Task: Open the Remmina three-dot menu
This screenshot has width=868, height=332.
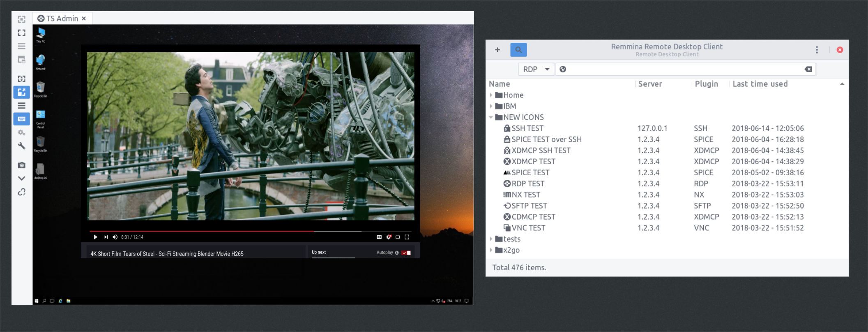Action: (x=817, y=50)
